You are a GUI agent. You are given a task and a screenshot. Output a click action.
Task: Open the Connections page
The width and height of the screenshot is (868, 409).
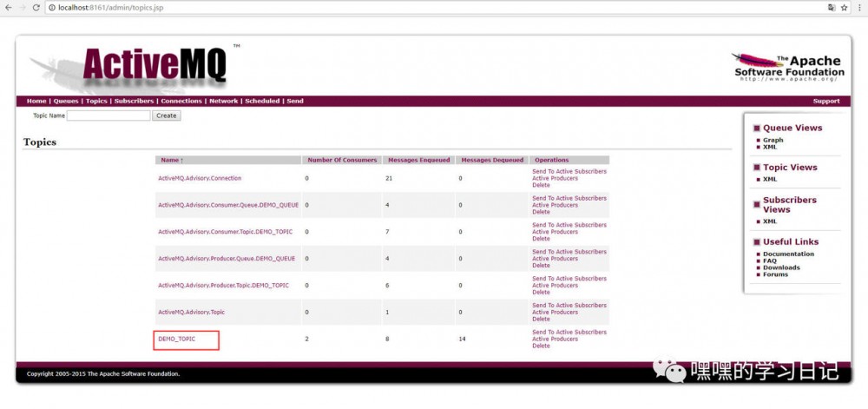[x=181, y=102]
